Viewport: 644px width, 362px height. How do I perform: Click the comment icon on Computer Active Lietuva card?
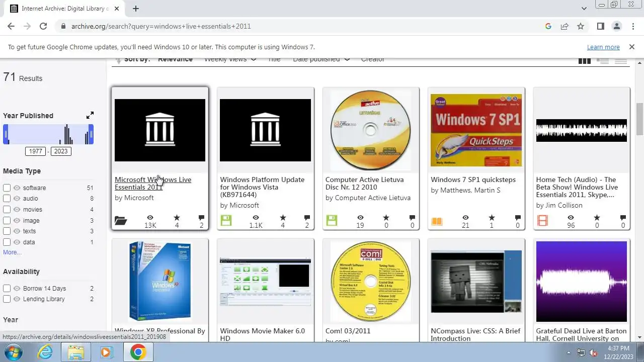pyautogui.click(x=412, y=218)
